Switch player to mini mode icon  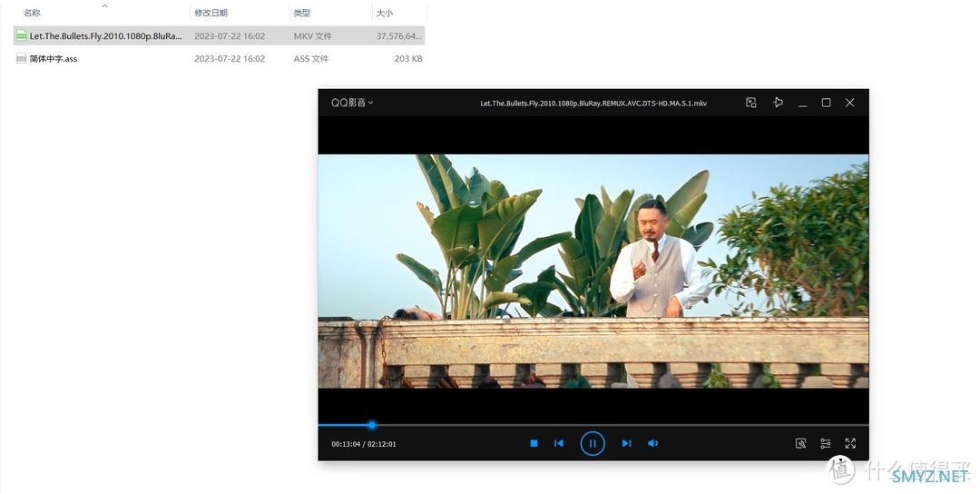click(751, 103)
